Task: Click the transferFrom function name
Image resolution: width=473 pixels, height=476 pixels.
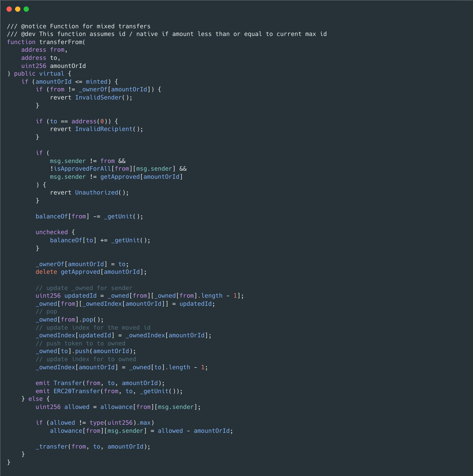Action: click(x=61, y=42)
